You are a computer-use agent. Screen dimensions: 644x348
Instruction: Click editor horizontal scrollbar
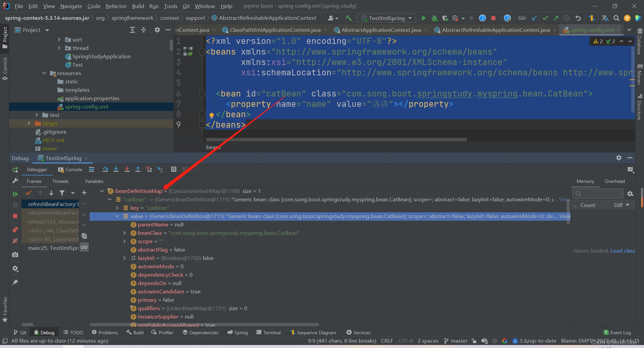(x=336, y=140)
